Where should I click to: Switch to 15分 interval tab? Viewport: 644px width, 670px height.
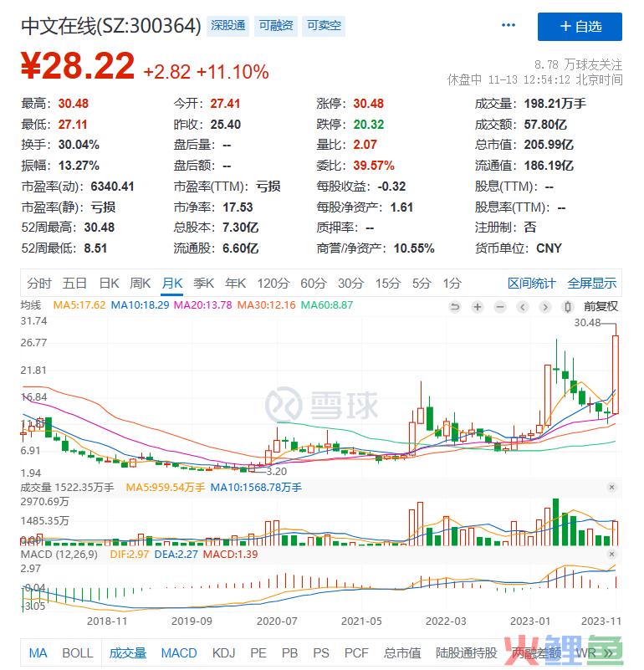[x=388, y=284]
